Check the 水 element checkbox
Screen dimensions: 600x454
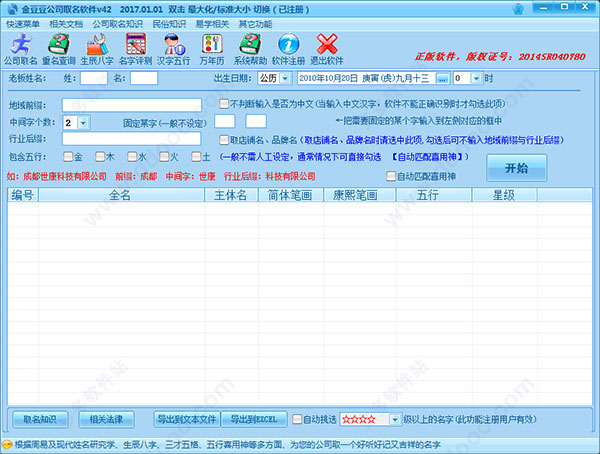pyautogui.click(x=132, y=156)
